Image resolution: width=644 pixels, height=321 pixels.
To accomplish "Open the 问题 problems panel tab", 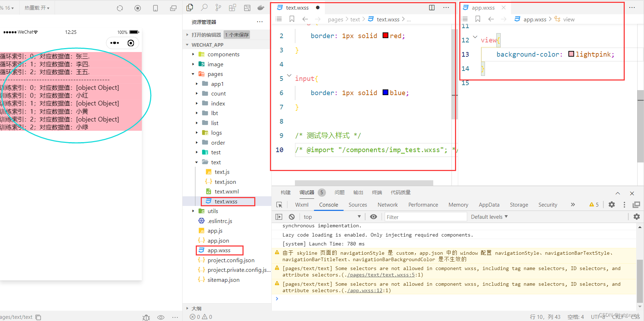I will [339, 192].
